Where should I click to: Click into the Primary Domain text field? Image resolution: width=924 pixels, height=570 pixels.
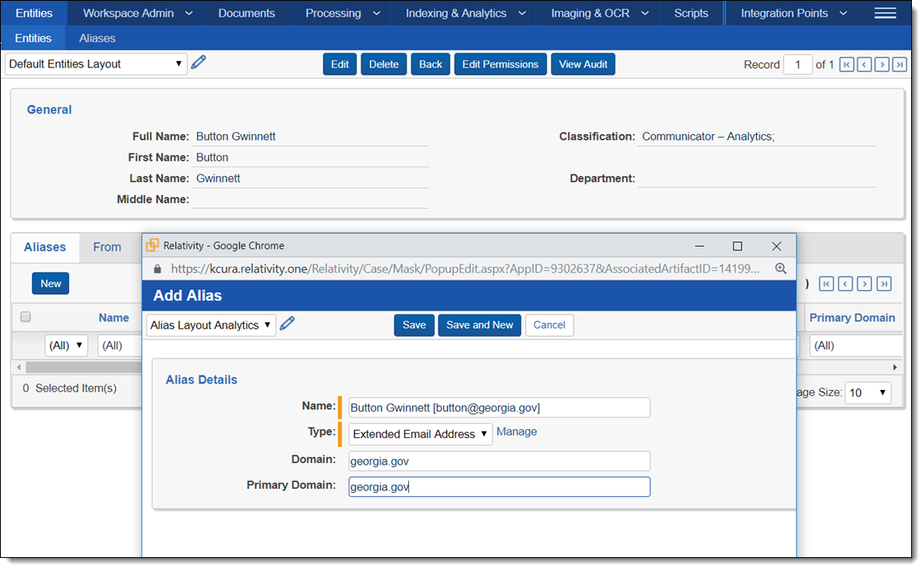pyautogui.click(x=499, y=487)
